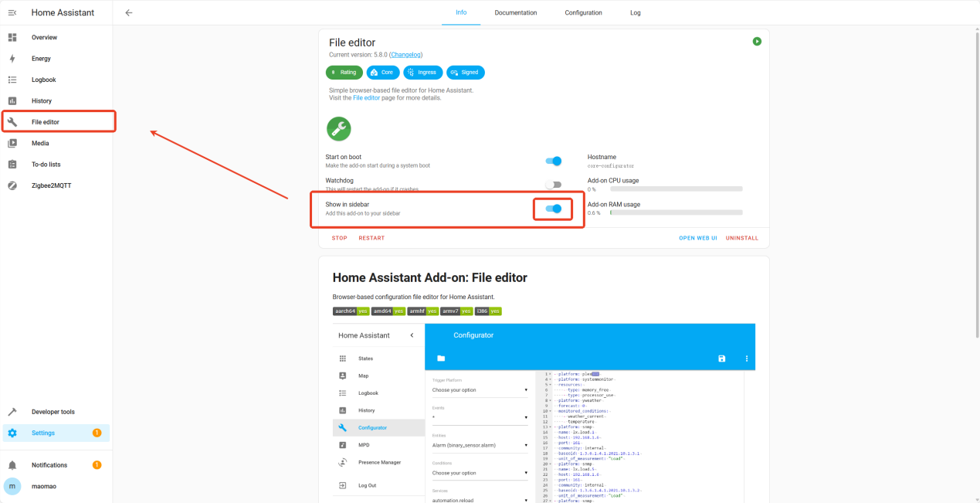Open the Changelog link

coord(405,55)
